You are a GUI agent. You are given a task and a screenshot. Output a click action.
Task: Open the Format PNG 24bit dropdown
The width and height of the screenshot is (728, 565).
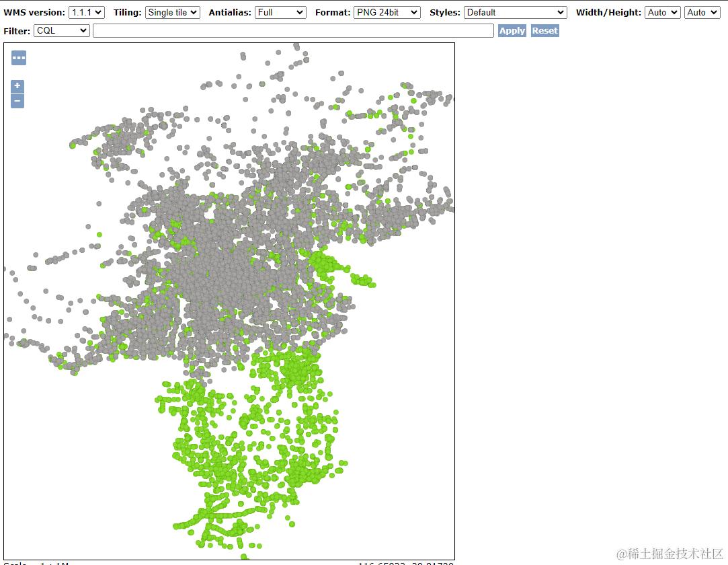tap(387, 13)
